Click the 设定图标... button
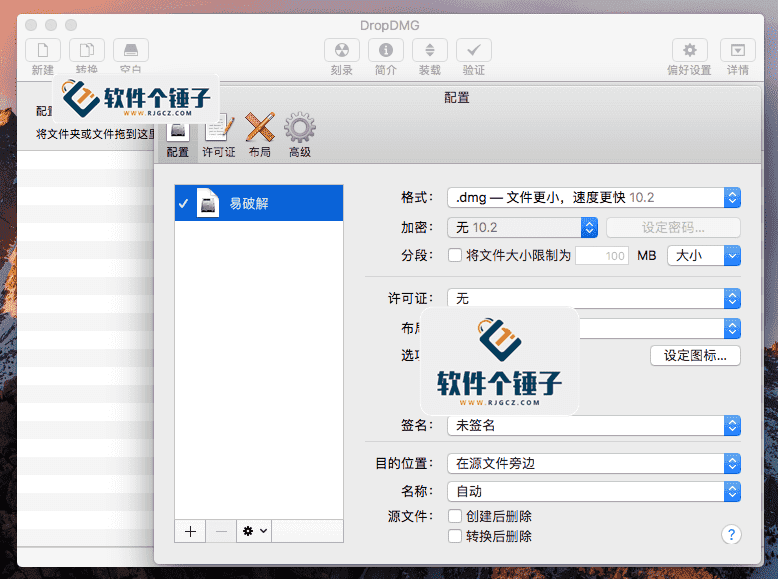 click(x=695, y=355)
